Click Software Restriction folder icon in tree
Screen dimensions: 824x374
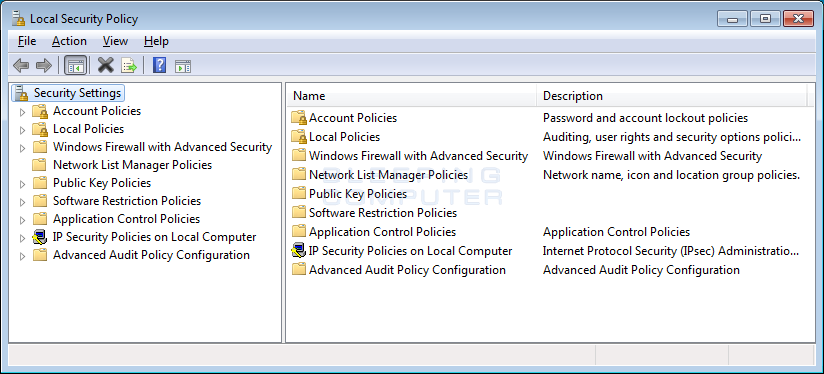(x=40, y=201)
